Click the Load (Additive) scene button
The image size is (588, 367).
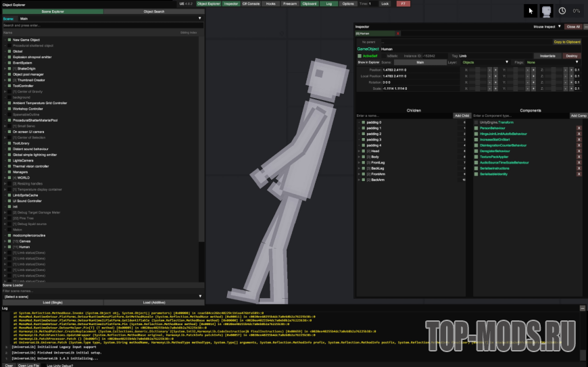pyautogui.click(x=153, y=303)
